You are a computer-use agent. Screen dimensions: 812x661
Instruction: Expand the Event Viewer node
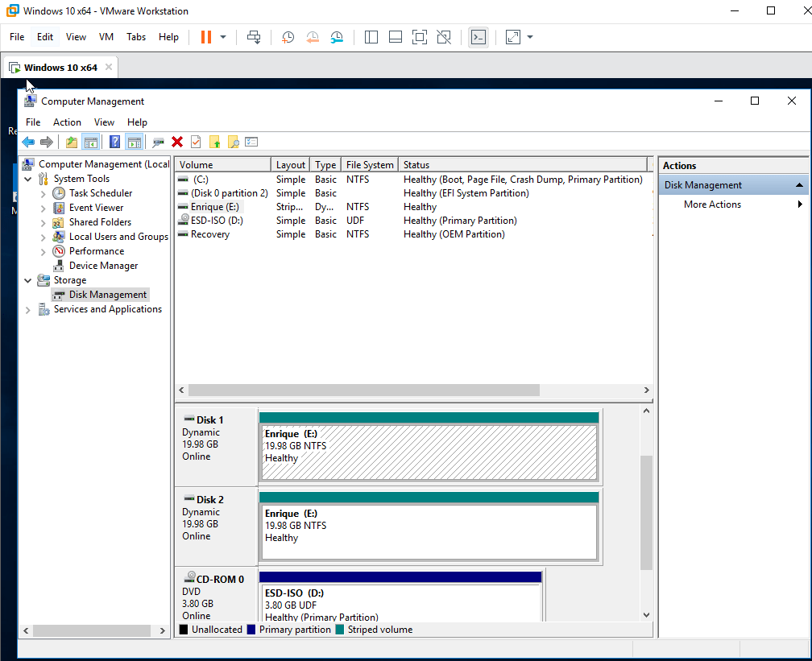(43, 208)
